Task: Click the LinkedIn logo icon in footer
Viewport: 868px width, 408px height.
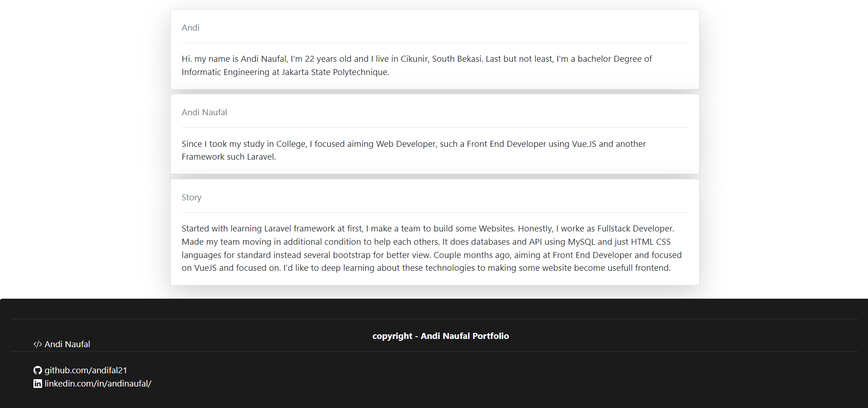Action: click(38, 384)
